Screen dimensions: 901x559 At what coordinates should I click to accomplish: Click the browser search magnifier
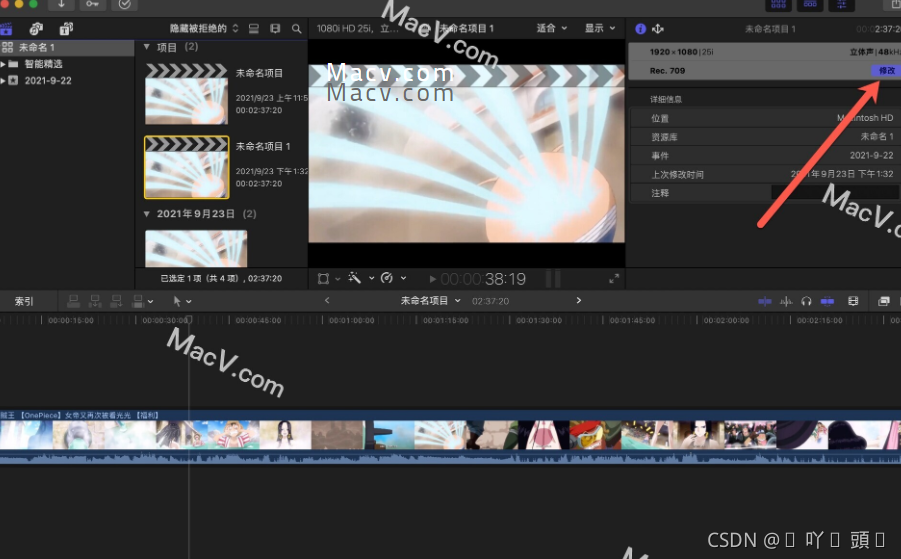click(297, 28)
